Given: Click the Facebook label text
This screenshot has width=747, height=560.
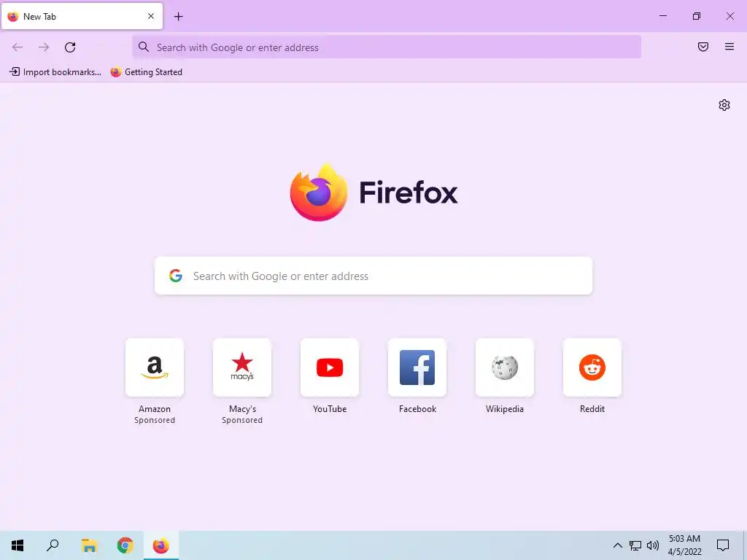Looking at the screenshot, I should [417, 408].
